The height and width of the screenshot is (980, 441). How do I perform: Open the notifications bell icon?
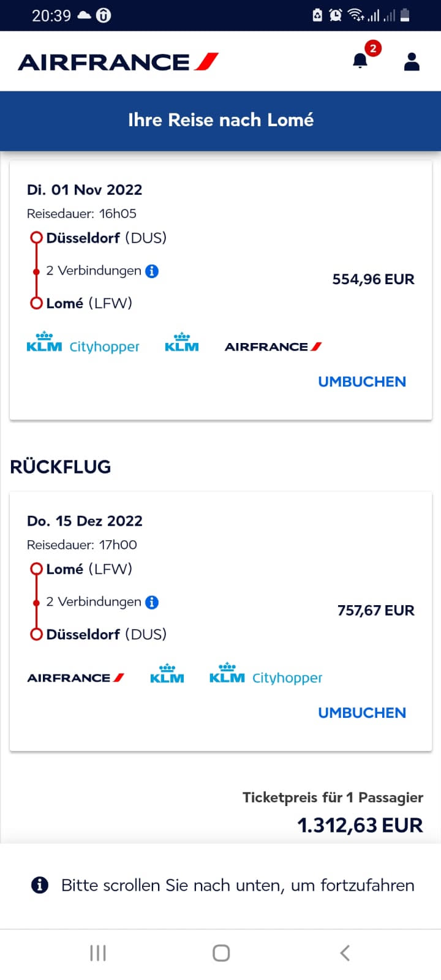click(360, 61)
